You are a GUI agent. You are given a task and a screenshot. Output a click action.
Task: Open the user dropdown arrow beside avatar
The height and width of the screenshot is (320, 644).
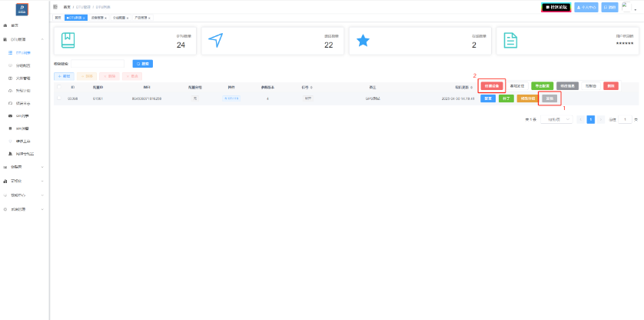point(636,9)
